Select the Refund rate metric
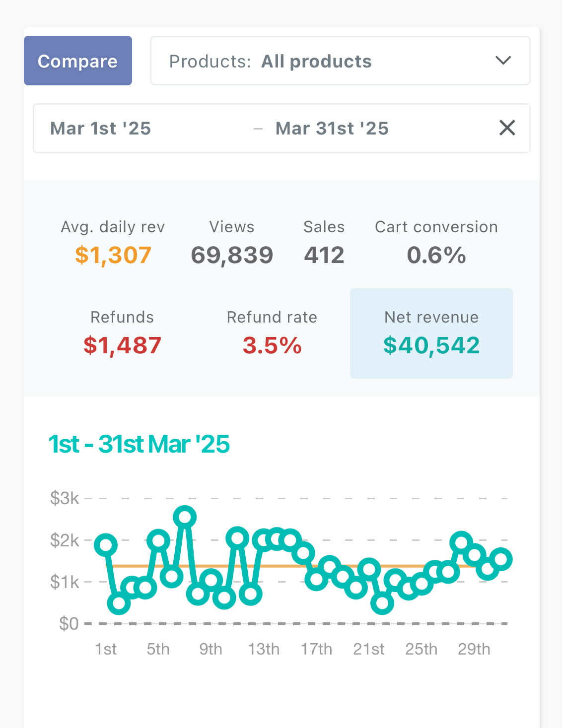Viewport: 562px width, 728px height. click(x=272, y=332)
